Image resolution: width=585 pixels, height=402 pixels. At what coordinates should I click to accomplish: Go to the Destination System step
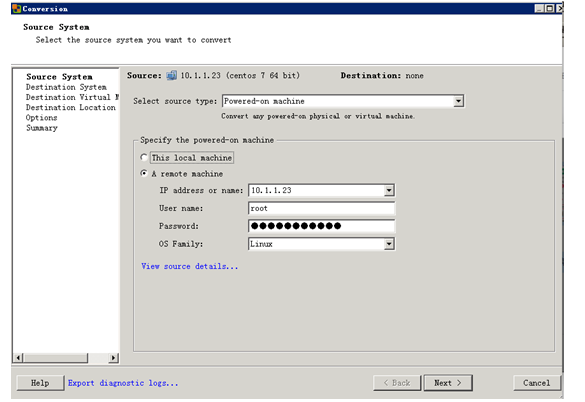(66, 87)
